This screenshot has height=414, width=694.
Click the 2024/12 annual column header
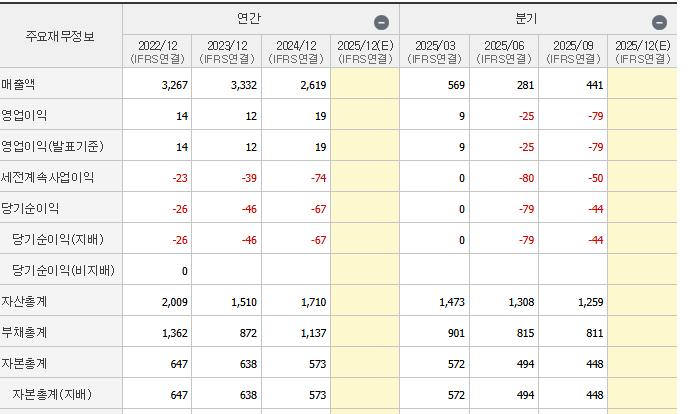296,52
